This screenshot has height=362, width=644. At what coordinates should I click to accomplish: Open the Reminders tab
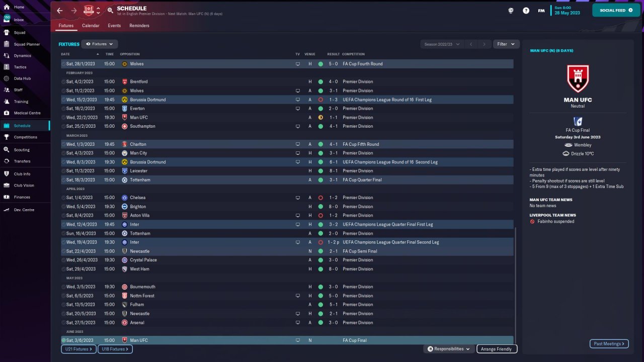point(139,26)
